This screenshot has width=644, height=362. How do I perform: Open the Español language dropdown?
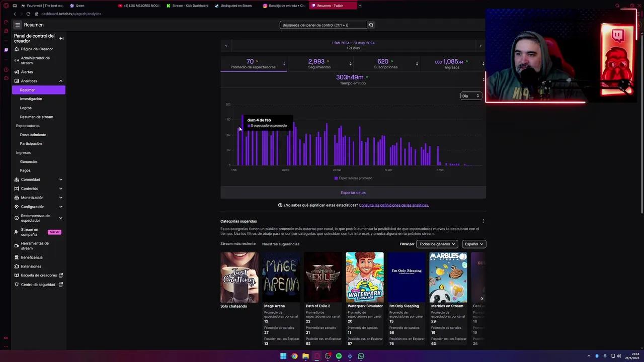(474, 244)
